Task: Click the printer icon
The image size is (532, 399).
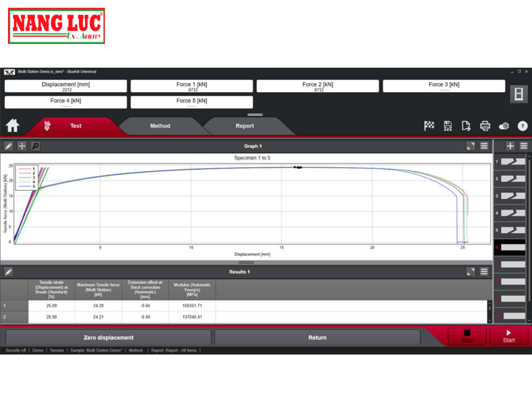Action: [485, 126]
